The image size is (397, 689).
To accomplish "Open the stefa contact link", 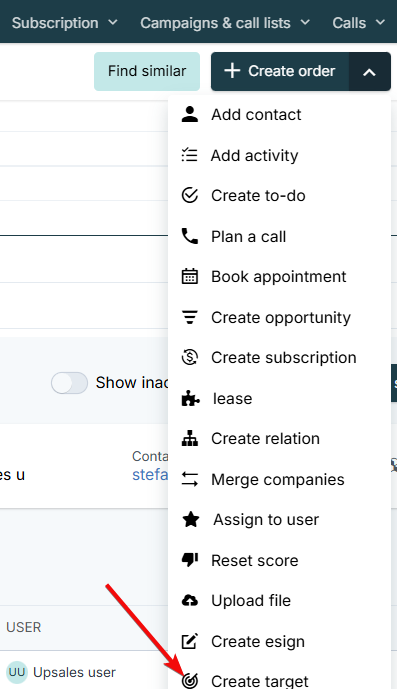I will tap(150, 475).
